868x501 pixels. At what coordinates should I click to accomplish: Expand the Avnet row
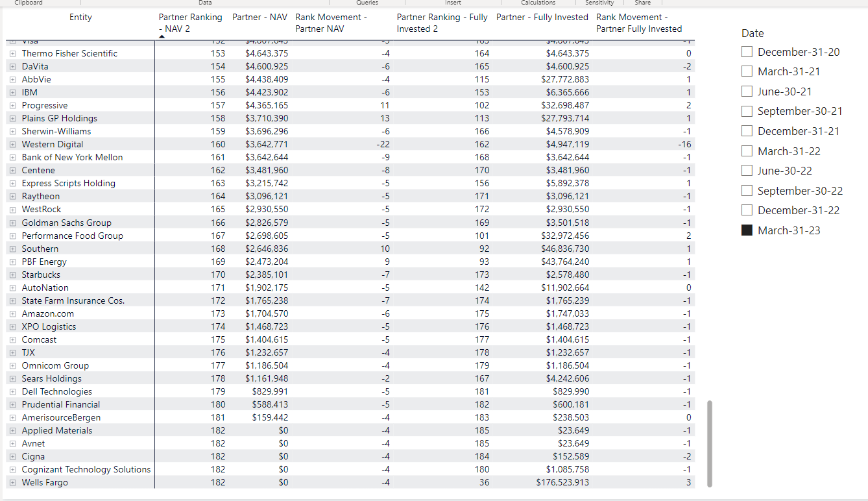point(12,443)
